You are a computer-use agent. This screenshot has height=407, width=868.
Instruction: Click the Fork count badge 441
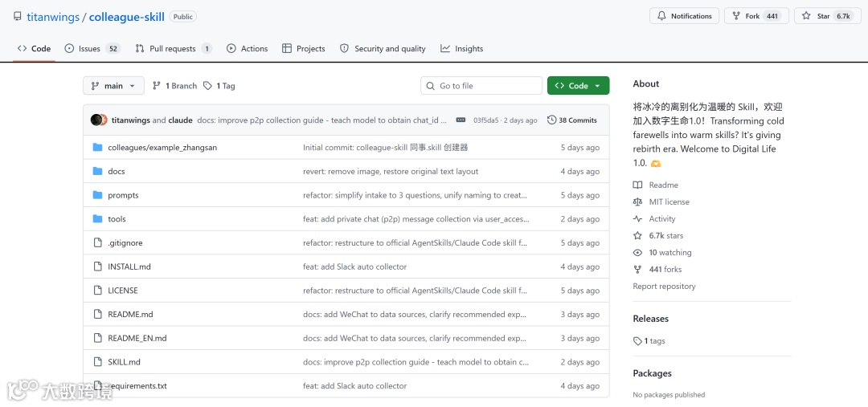pos(772,16)
